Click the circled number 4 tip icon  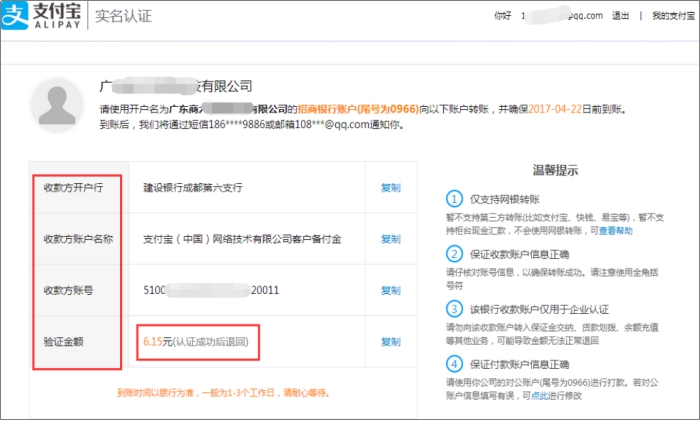[x=455, y=363]
